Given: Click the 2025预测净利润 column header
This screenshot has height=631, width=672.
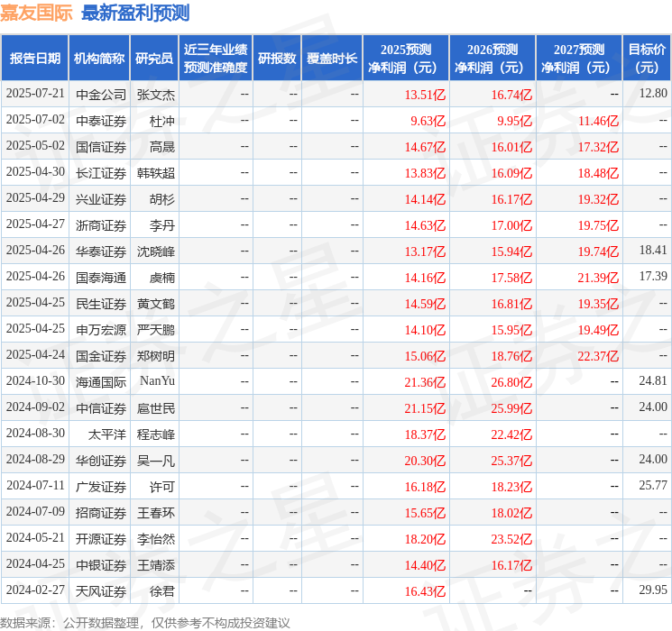Looking at the screenshot, I should coord(406,59).
